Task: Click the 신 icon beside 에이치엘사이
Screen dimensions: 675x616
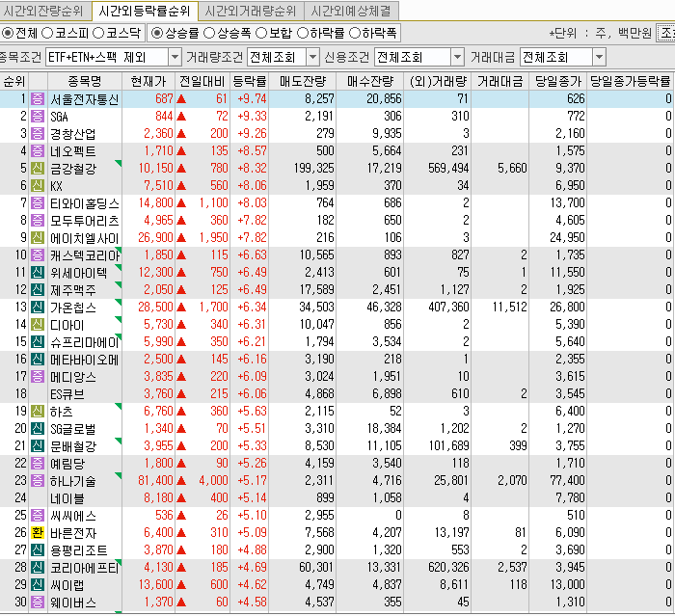Action: point(38,237)
